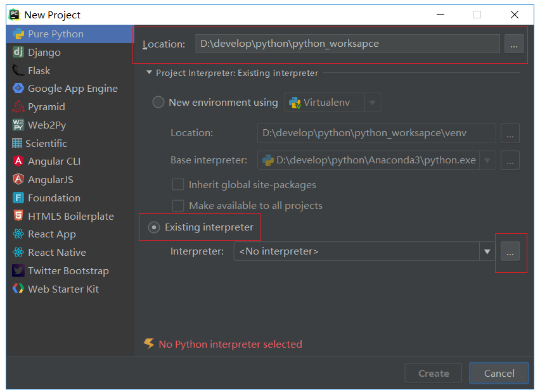Viewport: 540px width, 392px height.
Task: Click the No interpreter combo box
Action: (364, 251)
